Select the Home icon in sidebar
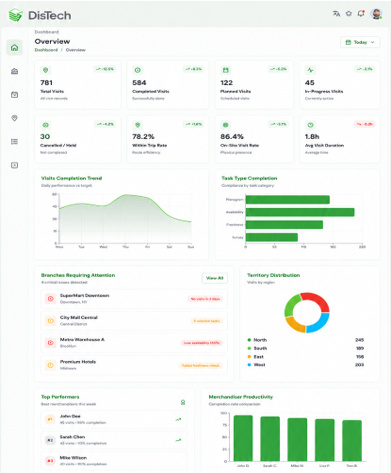Viewport: 391px width, 473px height. pos(14,48)
